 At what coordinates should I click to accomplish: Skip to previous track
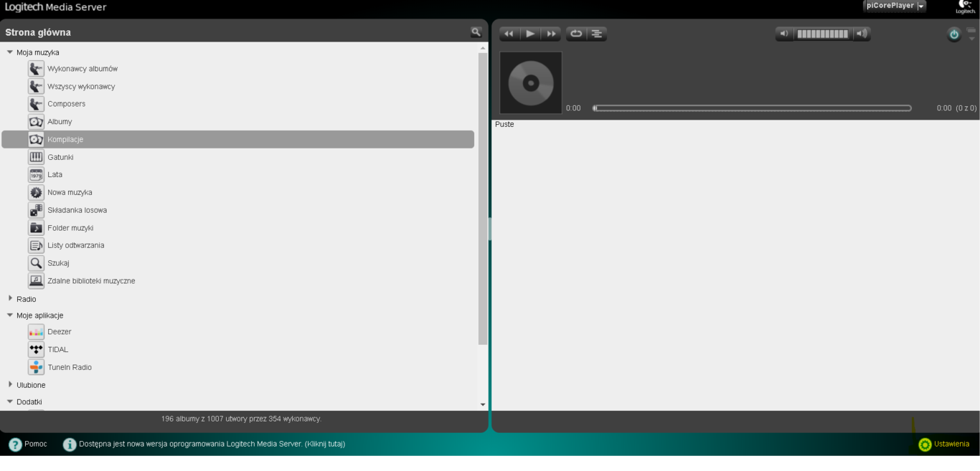pyautogui.click(x=509, y=34)
